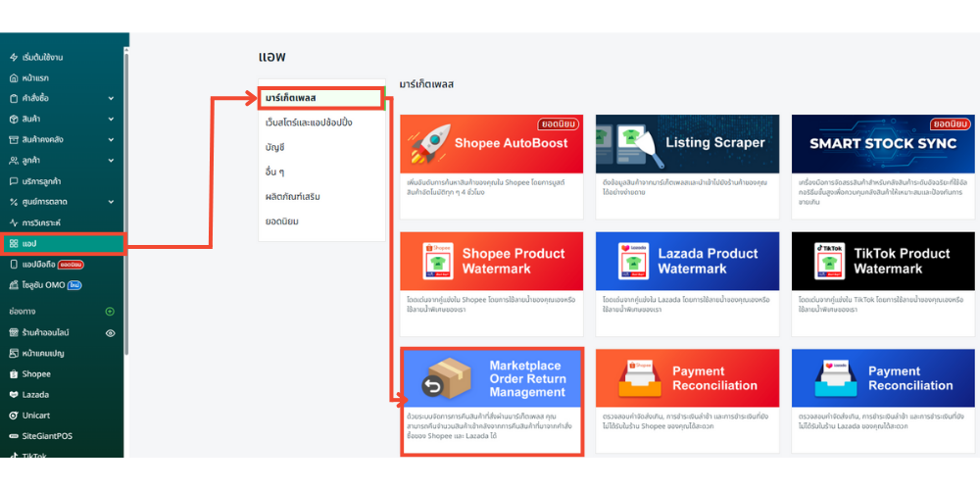This screenshot has height=490, width=980.
Task: Click the Lazada heart icon in sidebar
Action: [14, 395]
